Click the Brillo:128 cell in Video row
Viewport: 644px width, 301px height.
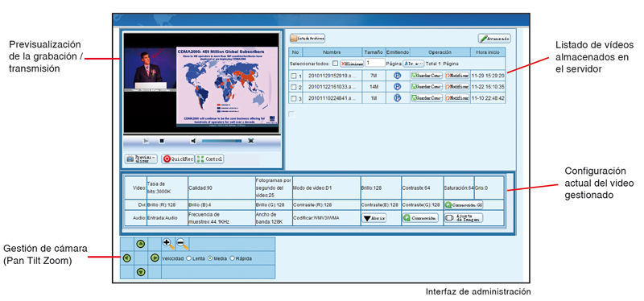point(380,188)
